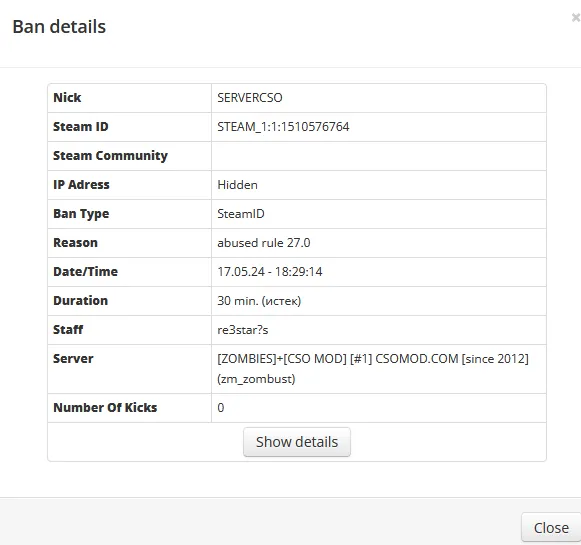Click the Hidden IP address value

238,185
